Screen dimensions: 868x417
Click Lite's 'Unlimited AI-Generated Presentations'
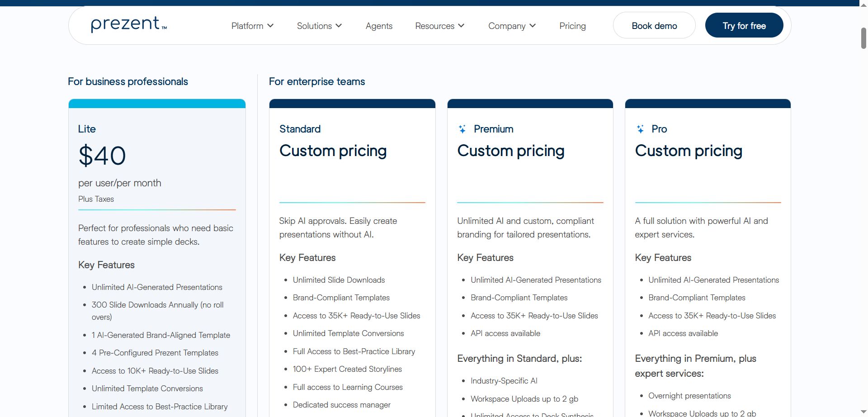click(157, 287)
